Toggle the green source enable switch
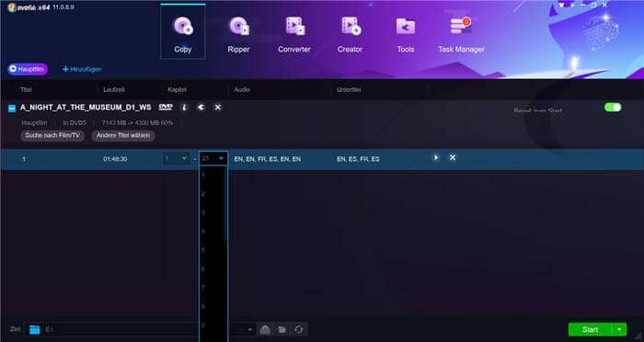644x342 pixels. (613, 108)
